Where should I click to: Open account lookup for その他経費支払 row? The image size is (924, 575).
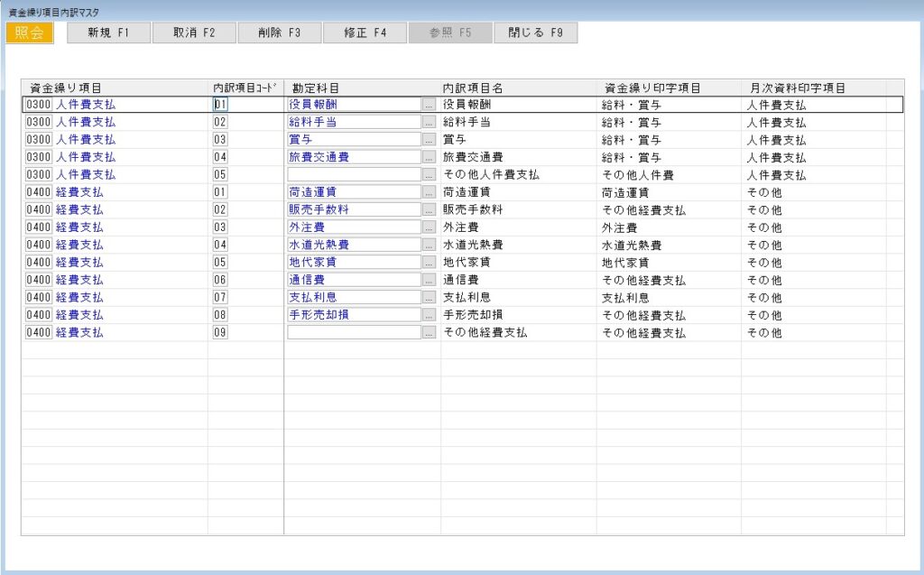pyautogui.click(x=429, y=332)
